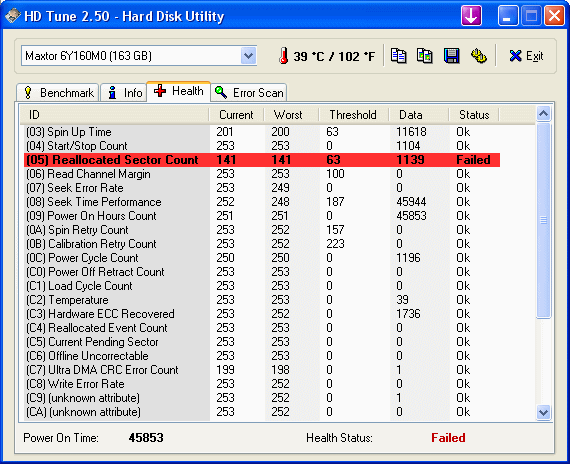Select the Power On Hours Count row
This screenshot has height=464, width=570.
[262, 216]
